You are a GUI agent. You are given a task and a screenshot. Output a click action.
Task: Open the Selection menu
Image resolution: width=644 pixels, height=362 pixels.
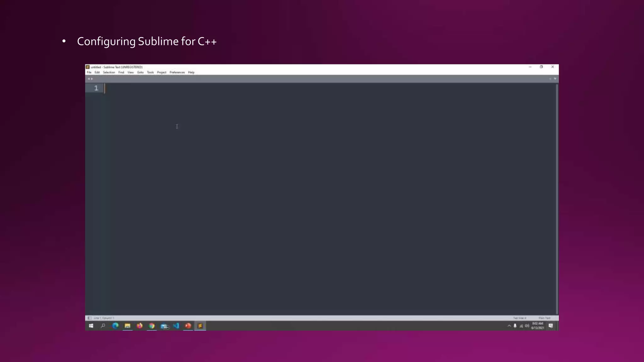pos(109,72)
